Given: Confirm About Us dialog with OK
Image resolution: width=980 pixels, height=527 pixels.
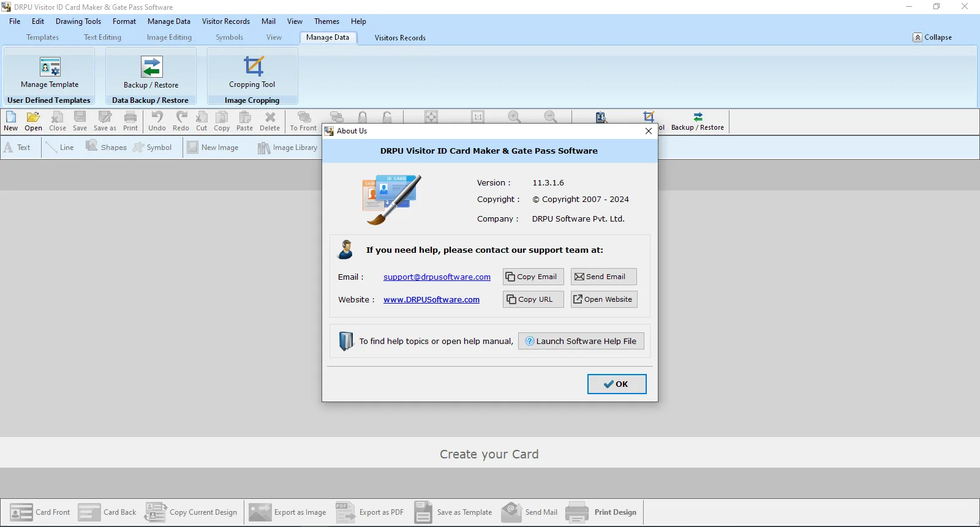Looking at the screenshot, I should (617, 384).
